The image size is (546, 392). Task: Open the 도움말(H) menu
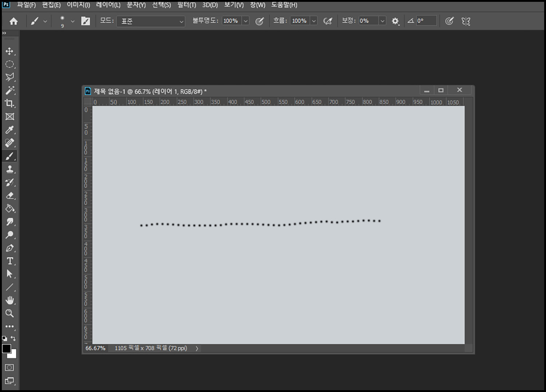(284, 5)
